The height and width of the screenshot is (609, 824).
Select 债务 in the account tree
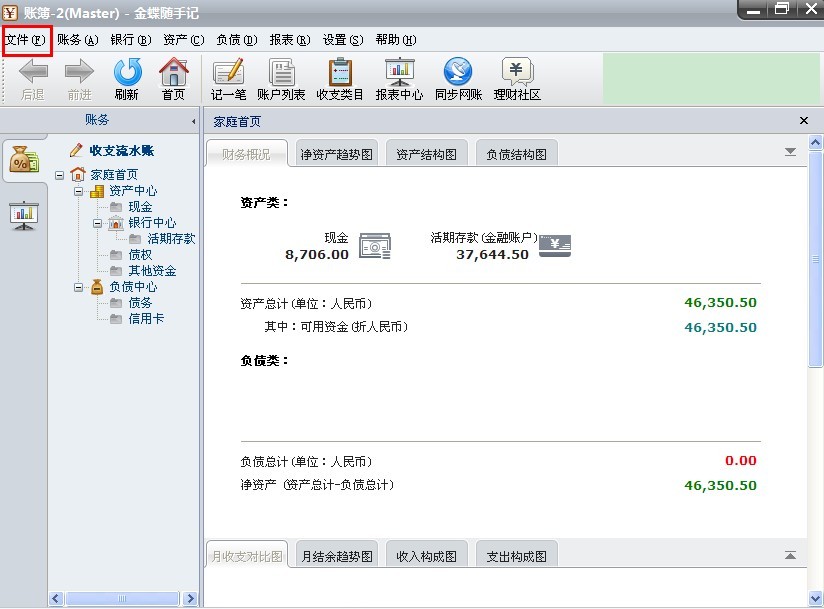(140, 303)
